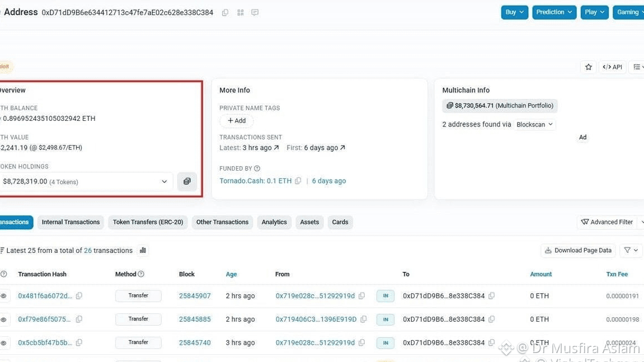Open From address 0x719406C3...1396E919D
Screen dimensions: 644x362
coord(316,319)
